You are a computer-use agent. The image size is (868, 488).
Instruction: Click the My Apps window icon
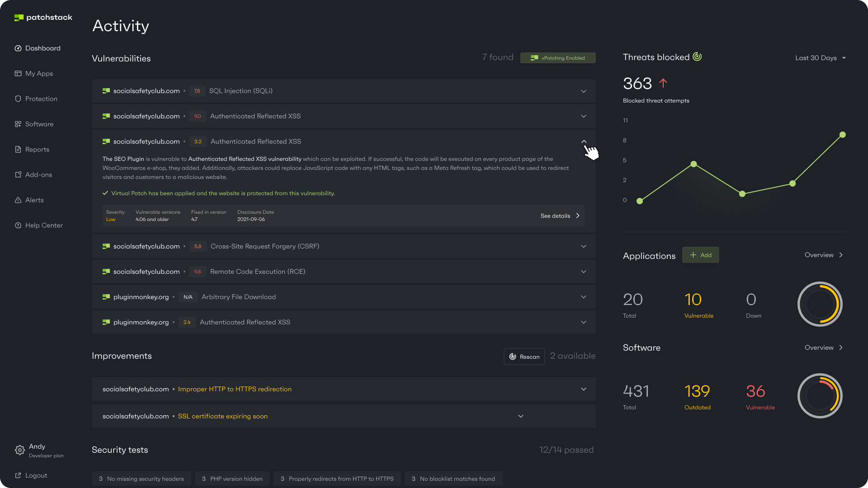point(18,74)
